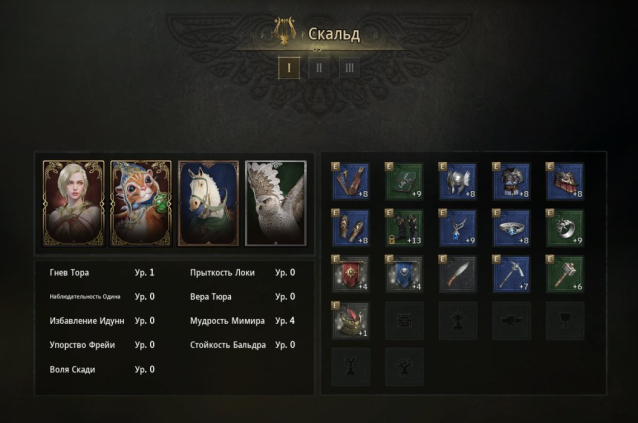Select the silver ring +9 green slot
This screenshot has height=423, width=638.
click(x=565, y=228)
